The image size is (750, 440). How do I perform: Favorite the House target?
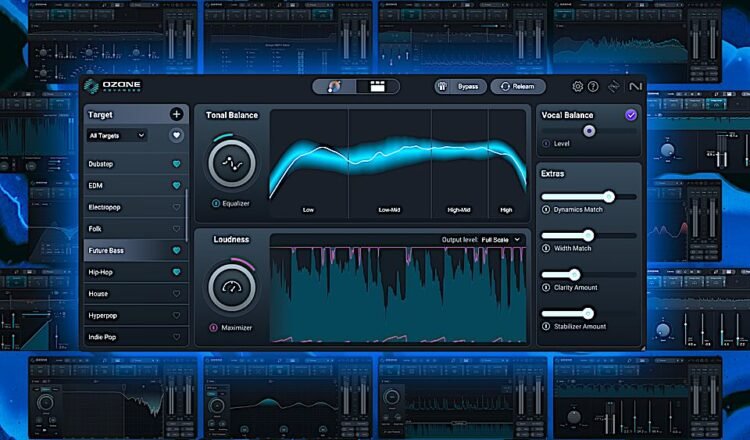pos(176,294)
